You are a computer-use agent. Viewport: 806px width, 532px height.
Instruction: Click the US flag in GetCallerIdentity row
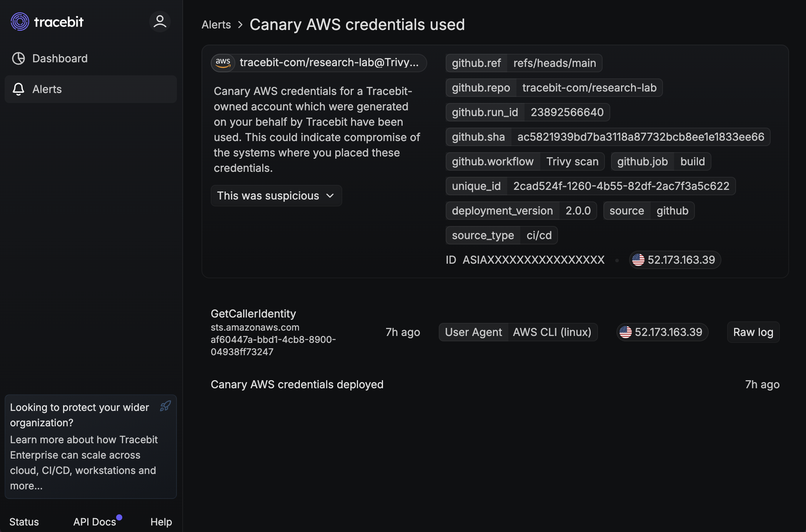click(626, 332)
